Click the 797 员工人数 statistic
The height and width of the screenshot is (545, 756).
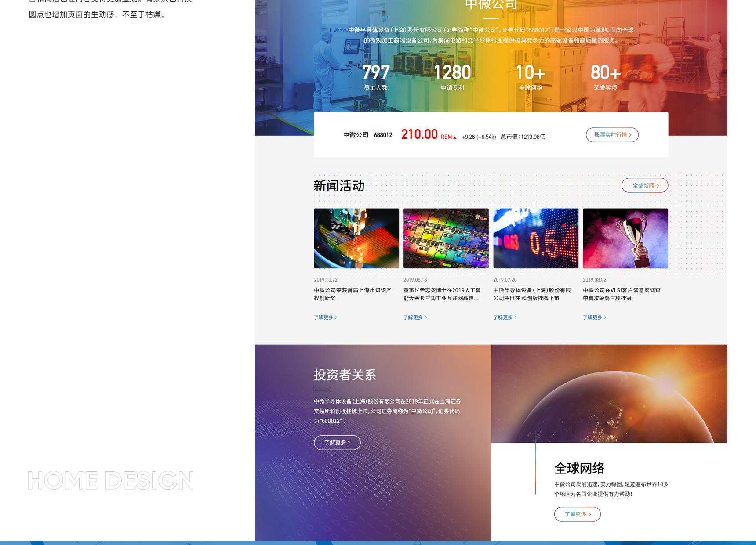376,77
